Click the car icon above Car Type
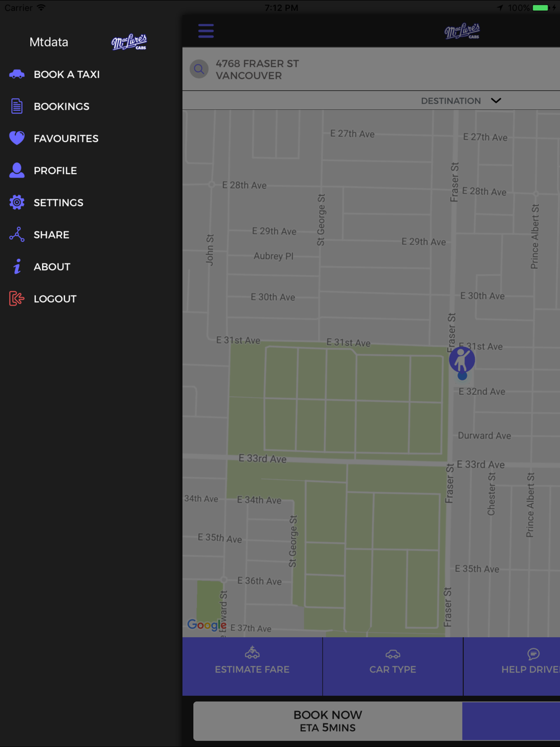 (x=393, y=653)
